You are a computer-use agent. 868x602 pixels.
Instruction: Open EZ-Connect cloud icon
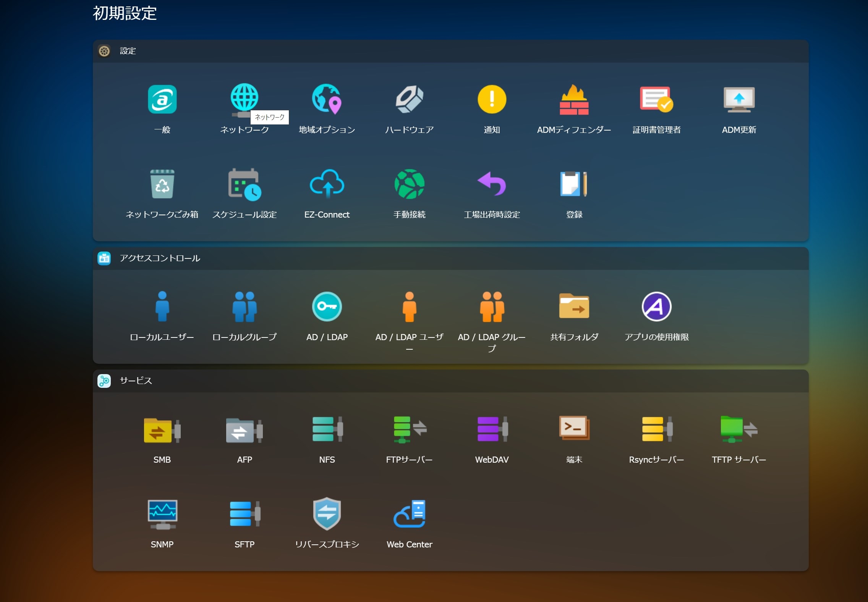click(327, 184)
